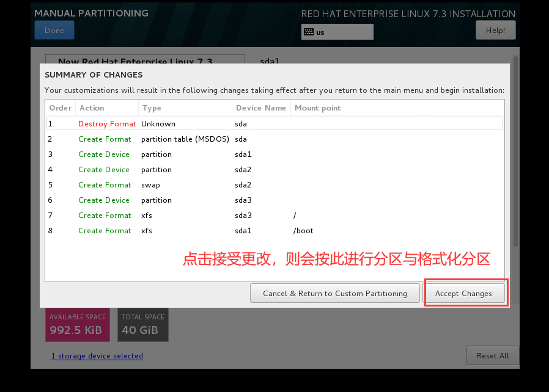Click the Device Name column header
This screenshot has height=392, width=549.
point(261,107)
